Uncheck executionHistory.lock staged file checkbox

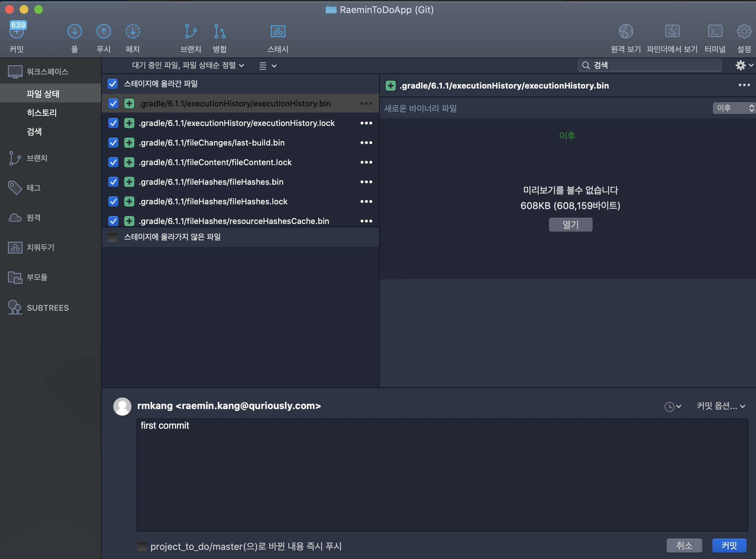[x=113, y=123]
